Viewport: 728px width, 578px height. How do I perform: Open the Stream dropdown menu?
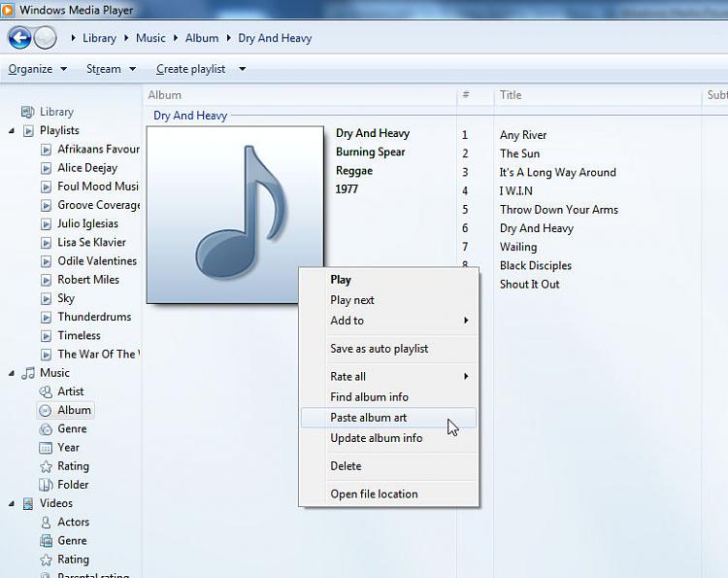111,69
